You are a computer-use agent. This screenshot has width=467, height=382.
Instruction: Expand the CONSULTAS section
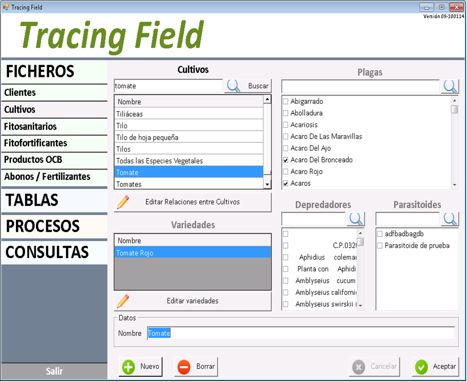[54, 252]
